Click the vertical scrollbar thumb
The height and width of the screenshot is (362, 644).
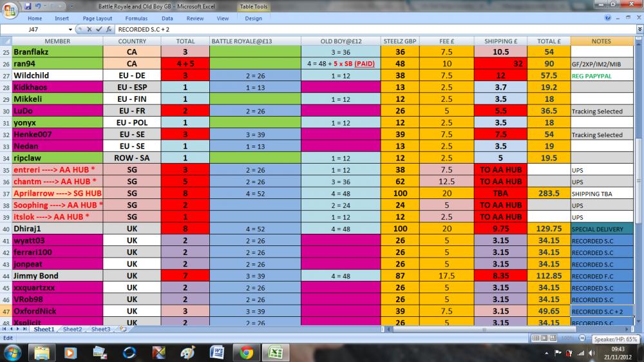pos(639,181)
